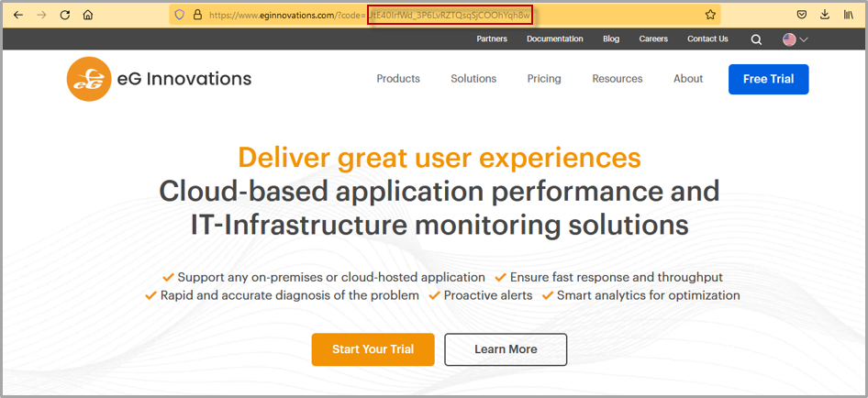Open the Partners link
The image size is (868, 398).
click(492, 39)
